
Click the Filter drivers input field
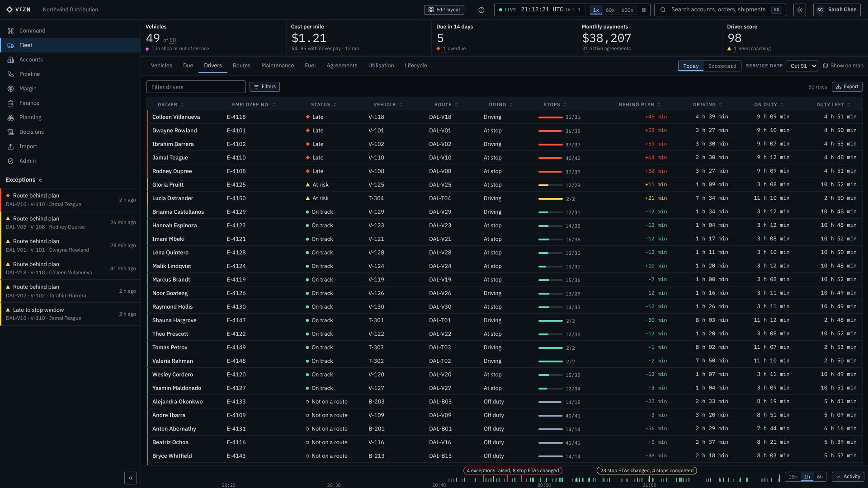[196, 87]
